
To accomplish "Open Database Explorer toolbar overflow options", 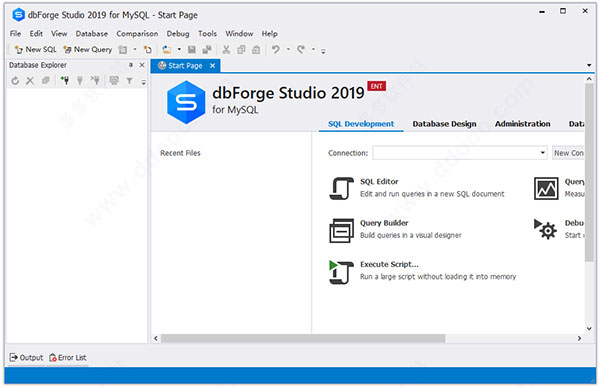I will point(143,82).
